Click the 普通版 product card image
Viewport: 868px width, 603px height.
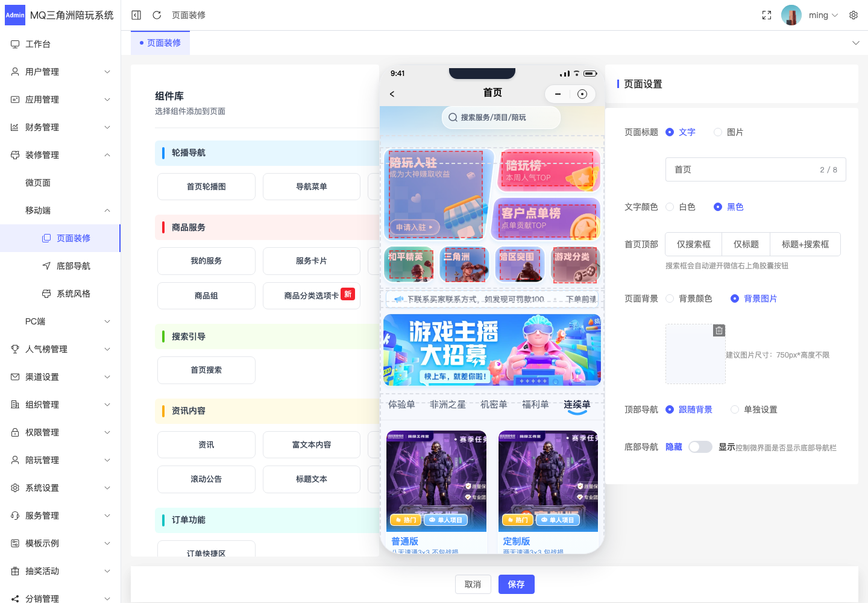tap(436, 481)
